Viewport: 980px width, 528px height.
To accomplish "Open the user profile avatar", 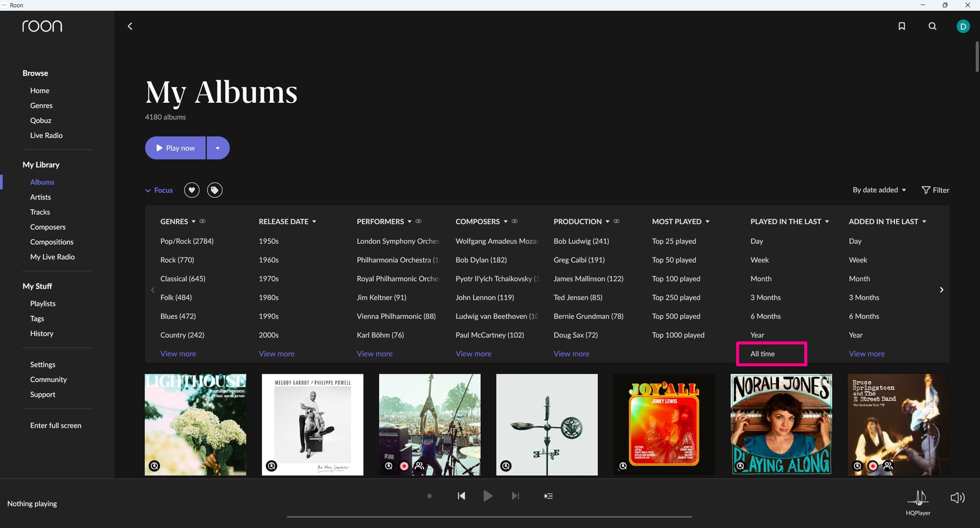I will click(x=963, y=26).
